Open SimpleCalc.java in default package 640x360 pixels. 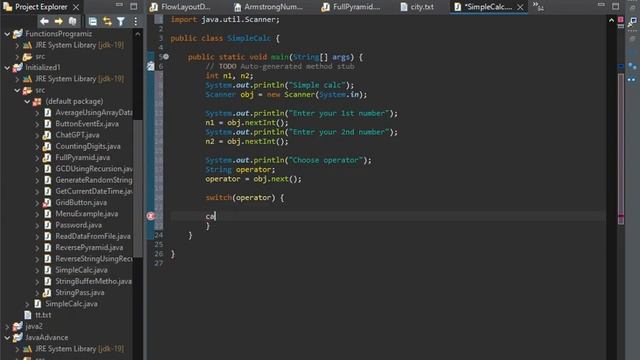pos(81,270)
